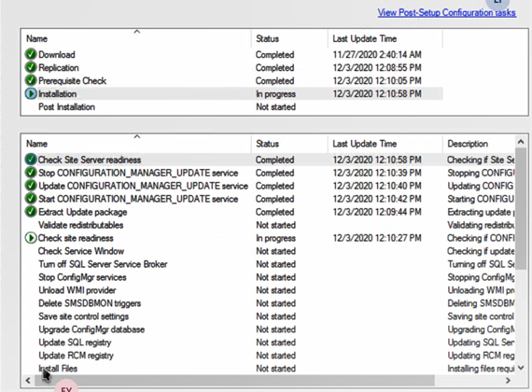Click check icon beside Start CONFIGURATION_MANAGER_UPDATE service
Image resolution: width=532 pixels, height=392 pixels.
click(31, 199)
